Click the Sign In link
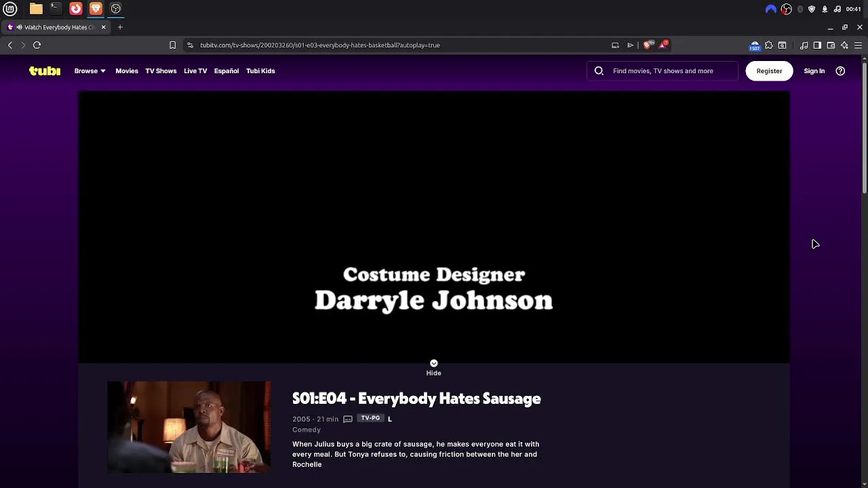 (814, 70)
